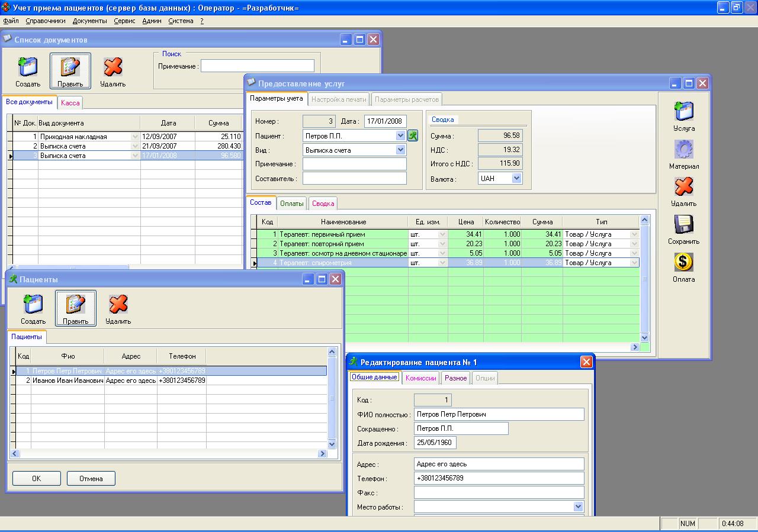Click the OK button in Пациенты
This screenshot has width=758, height=532.
pyautogui.click(x=37, y=478)
